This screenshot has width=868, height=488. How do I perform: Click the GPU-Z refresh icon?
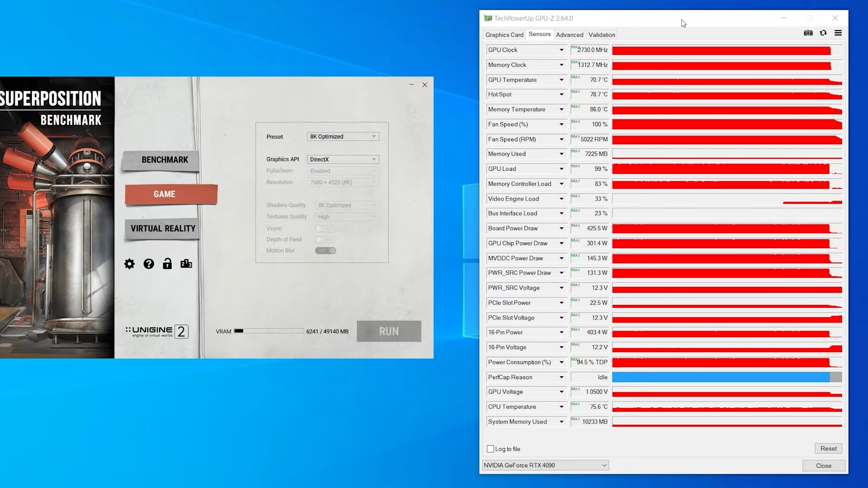(823, 33)
